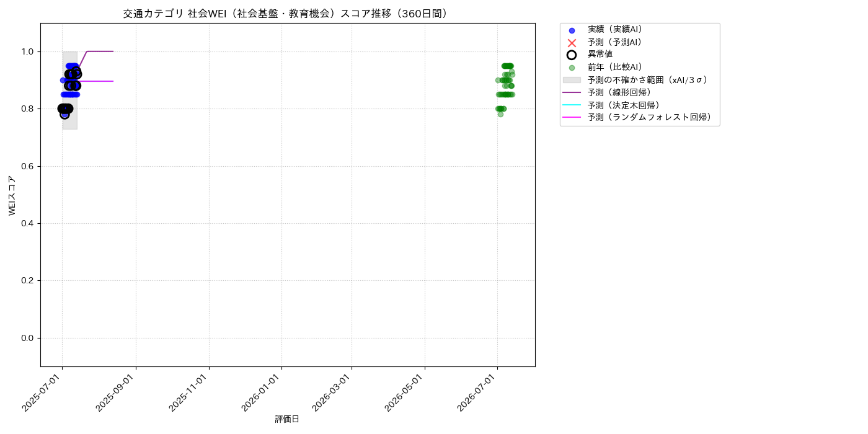Click the legend label 予測（ランダムフォレスト回帰）
The image size is (868, 434).
(650, 117)
